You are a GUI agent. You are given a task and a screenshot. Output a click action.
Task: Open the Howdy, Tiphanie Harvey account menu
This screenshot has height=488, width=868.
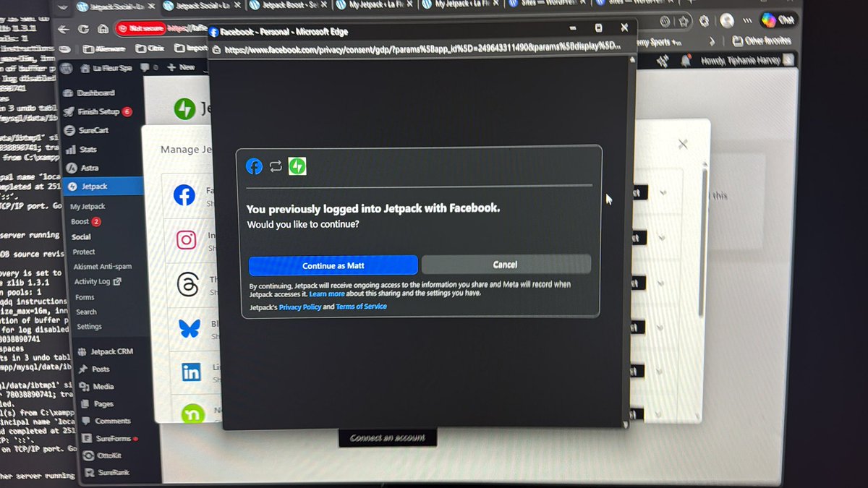(746, 61)
